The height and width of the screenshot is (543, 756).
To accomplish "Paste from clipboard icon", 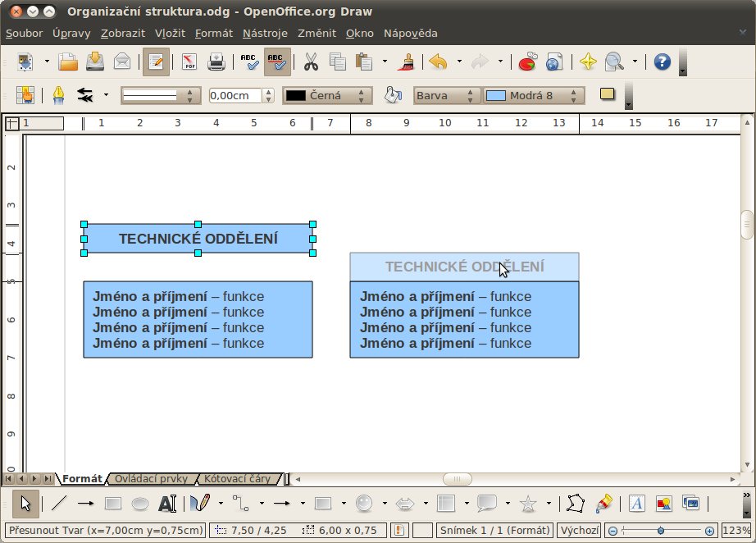I will pos(364,62).
